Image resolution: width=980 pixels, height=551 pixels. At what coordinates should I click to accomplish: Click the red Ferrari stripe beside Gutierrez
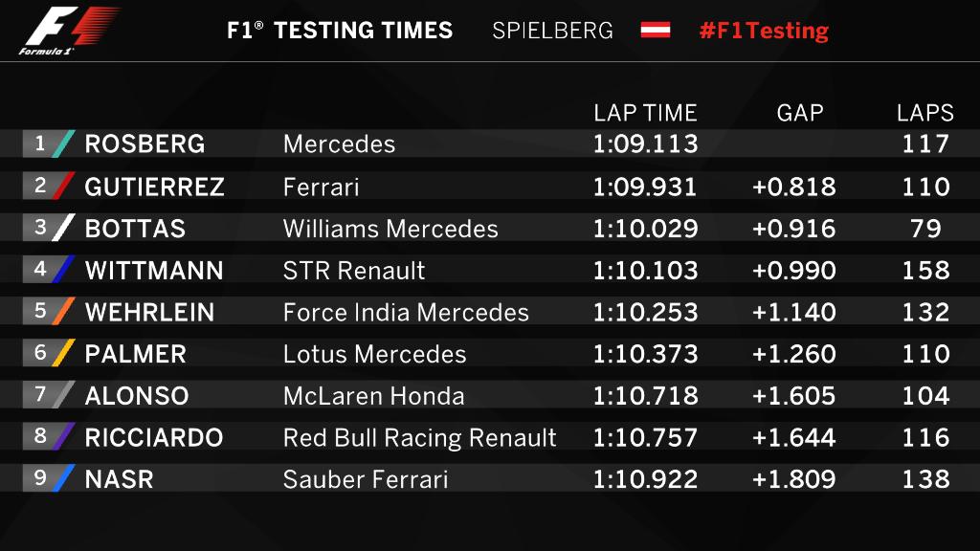click(63, 187)
